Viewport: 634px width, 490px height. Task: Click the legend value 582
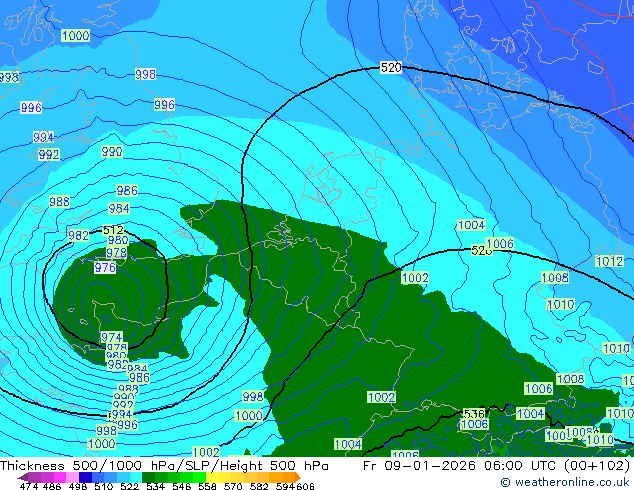259,486
